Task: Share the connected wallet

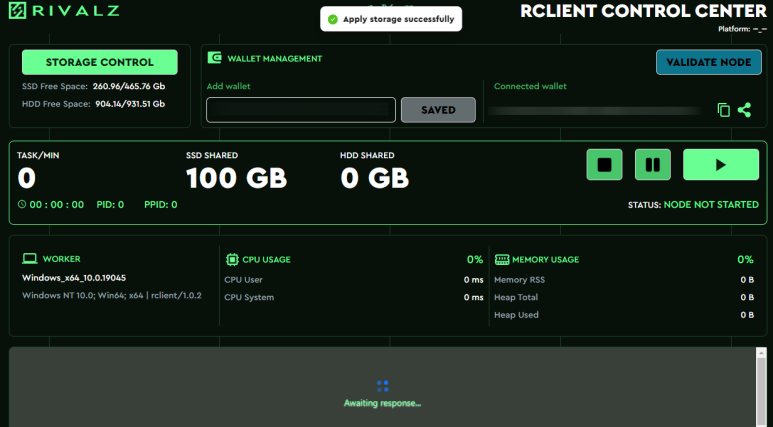Action: [x=744, y=109]
